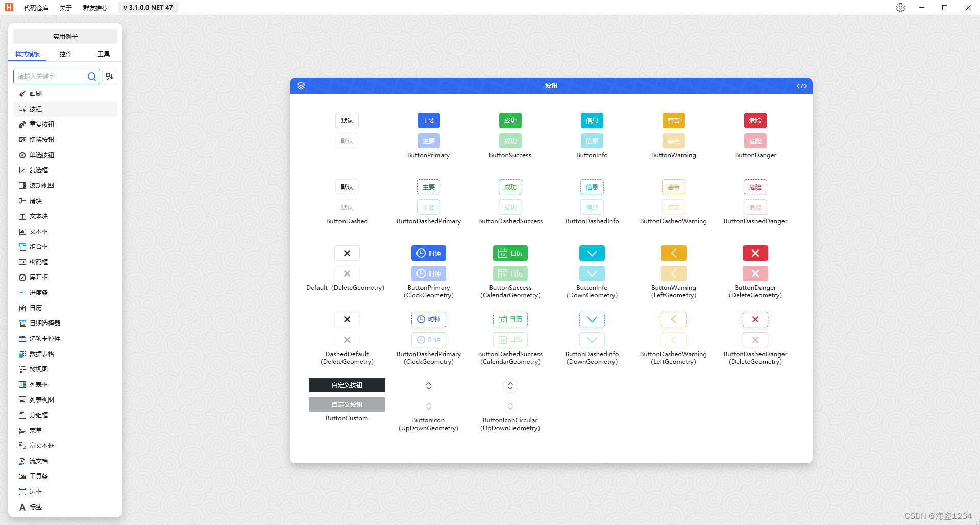Click the enabled red 危险 danger button

[755, 120]
